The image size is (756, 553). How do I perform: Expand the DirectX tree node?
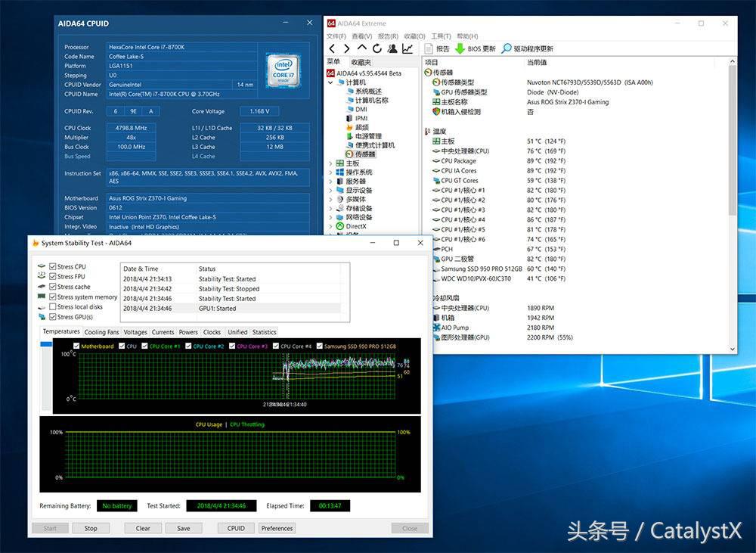[x=330, y=226]
